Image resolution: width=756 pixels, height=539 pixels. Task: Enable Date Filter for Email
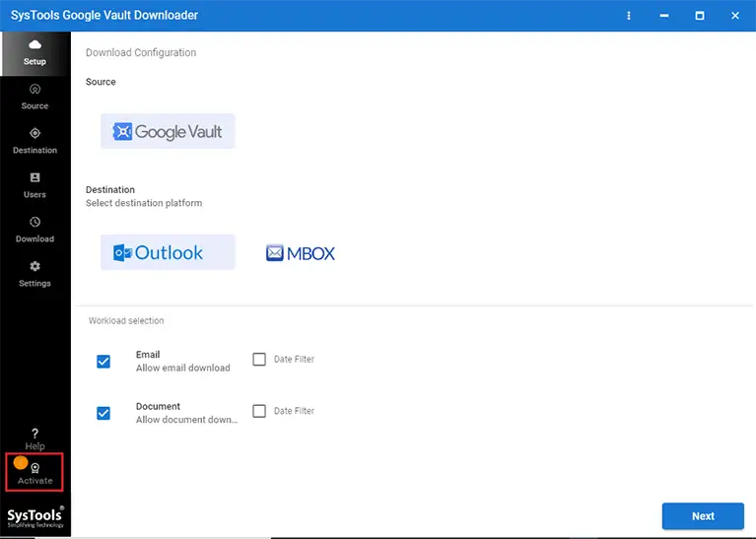(x=259, y=360)
